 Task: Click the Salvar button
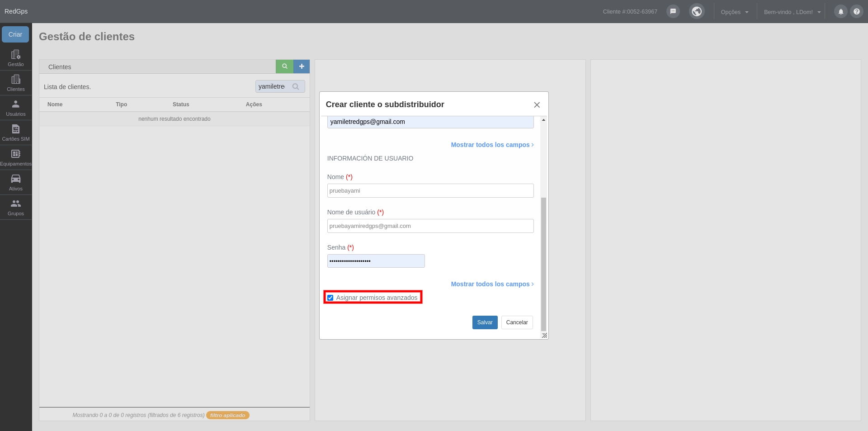click(485, 322)
